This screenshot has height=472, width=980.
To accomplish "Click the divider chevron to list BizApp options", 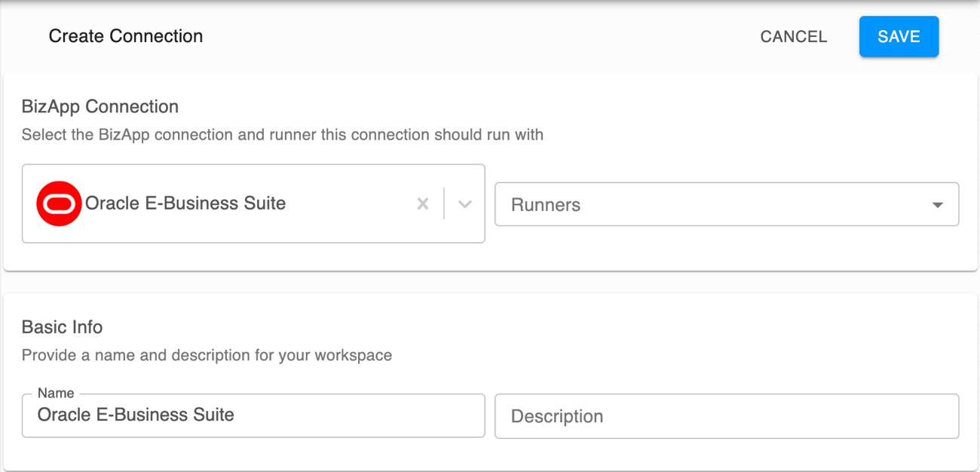I will point(465,204).
